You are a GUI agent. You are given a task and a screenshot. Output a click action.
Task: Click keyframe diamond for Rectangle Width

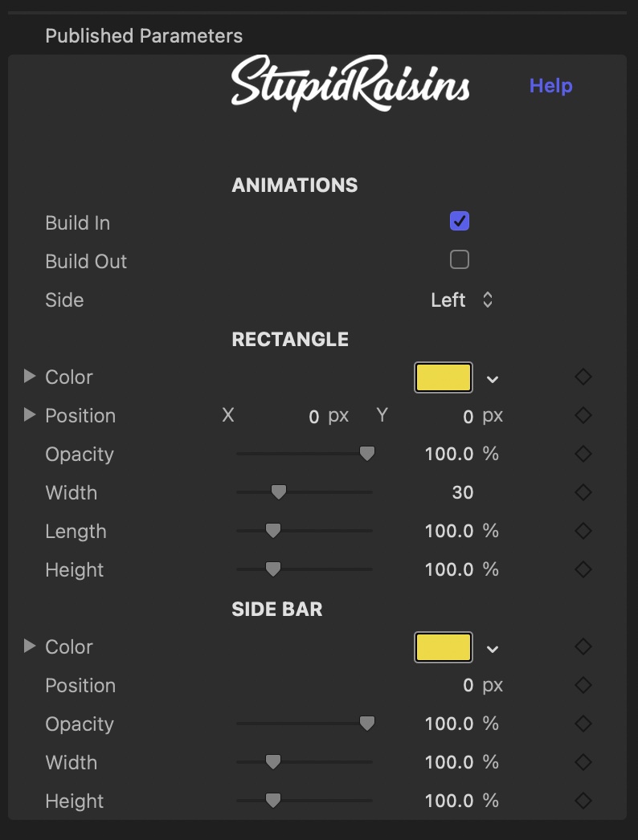(x=583, y=492)
